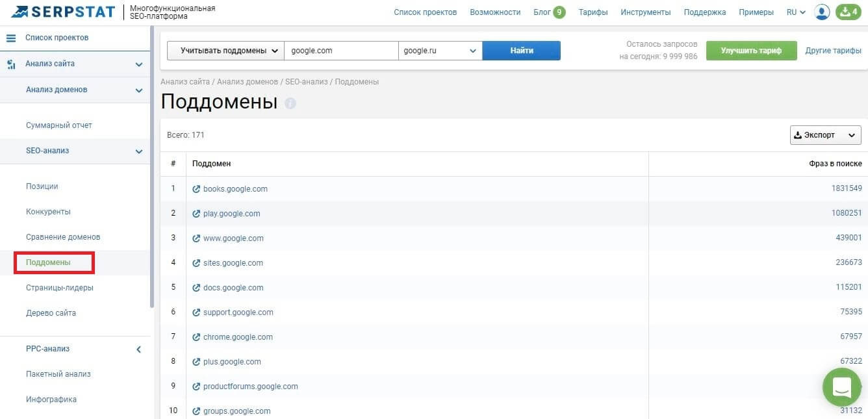Click the Serpstat logo
The image size is (868, 419).
tap(63, 12)
